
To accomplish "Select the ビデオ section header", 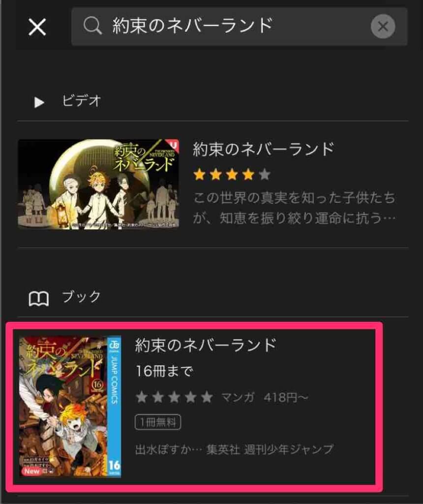I will click(x=82, y=101).
